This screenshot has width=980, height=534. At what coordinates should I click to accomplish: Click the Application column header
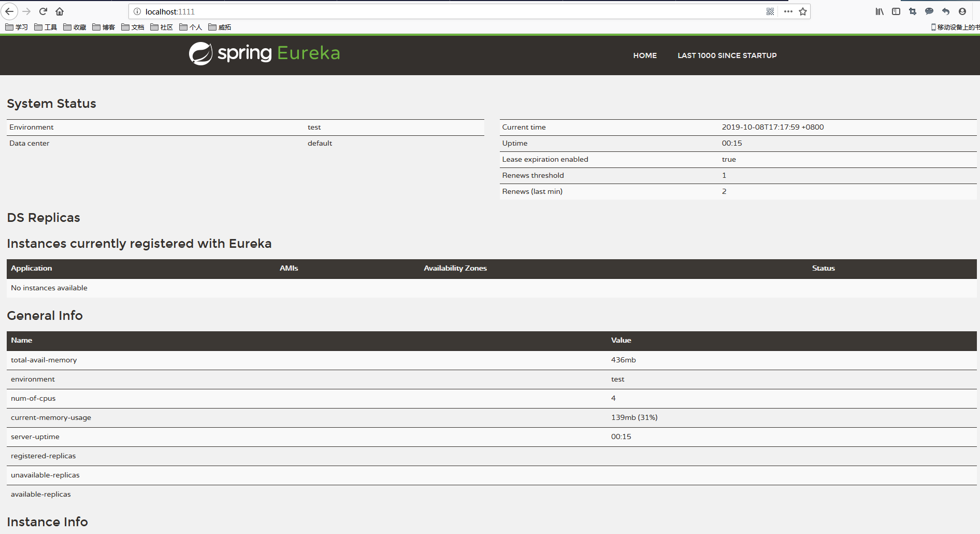(32, 268)
